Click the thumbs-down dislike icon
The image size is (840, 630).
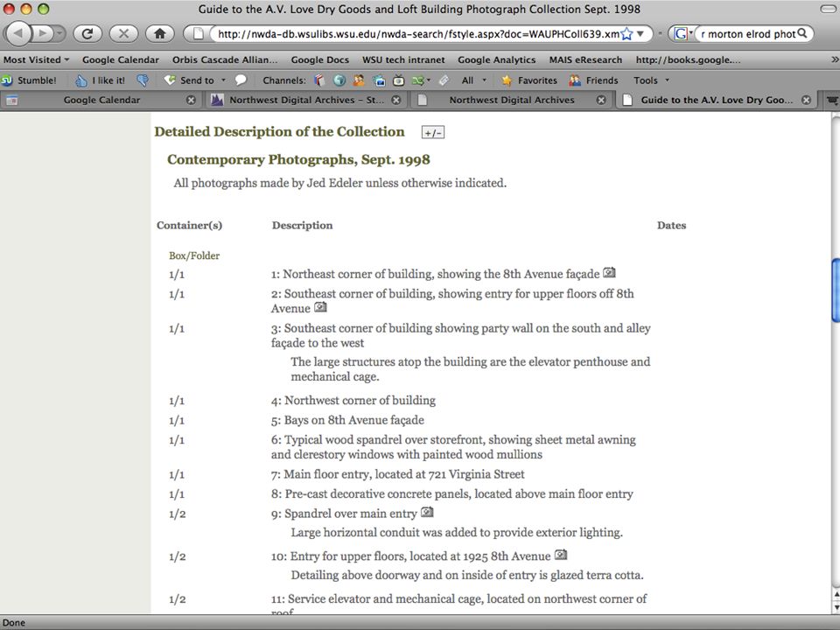coord(143,80)
